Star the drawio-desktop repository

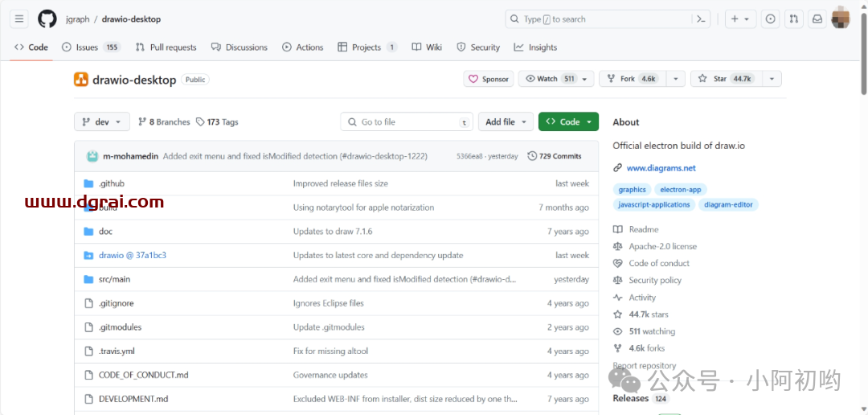pos(713,79)
